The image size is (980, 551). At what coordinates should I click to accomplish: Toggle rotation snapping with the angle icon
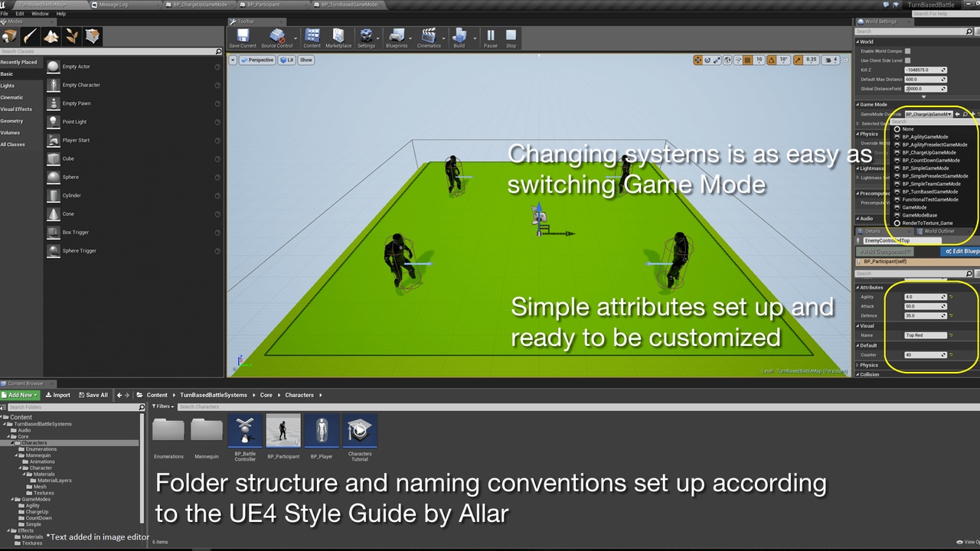click(771, 60)
